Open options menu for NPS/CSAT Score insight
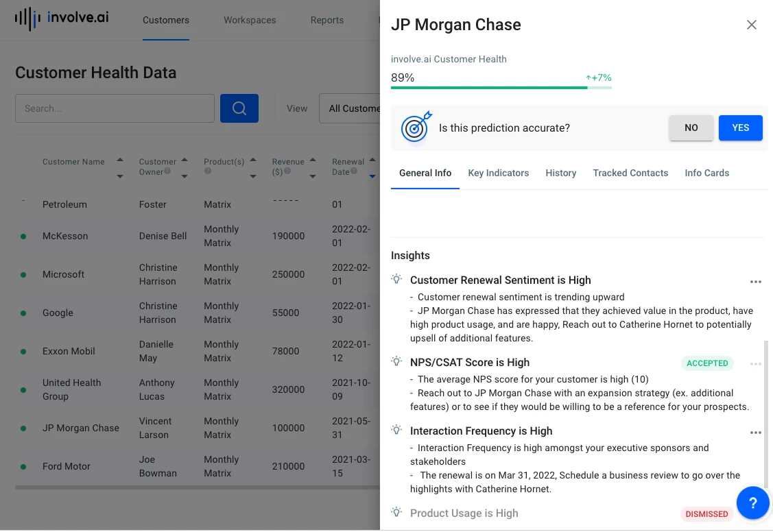773x532 pixels. 755,364
